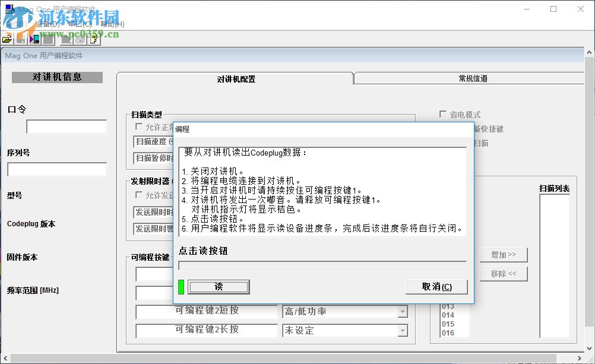
Task: Click the print toolbar icon
Action: [x=79, y=39]
